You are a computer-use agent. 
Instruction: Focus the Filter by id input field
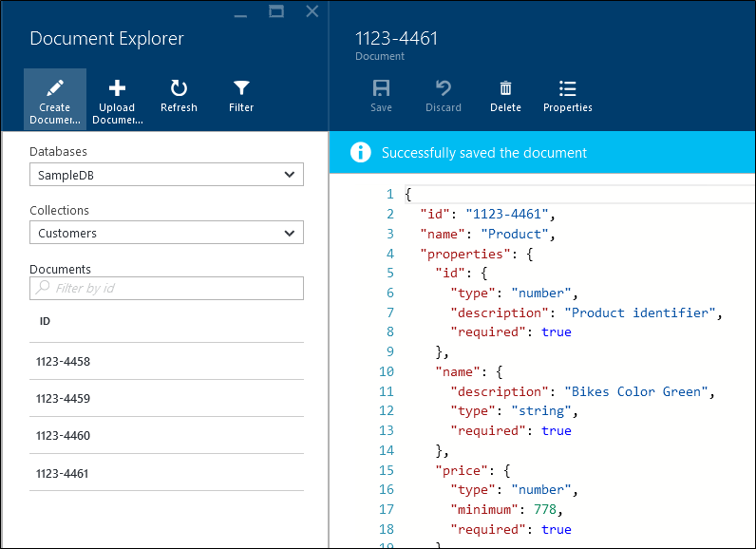pos(166,288)
